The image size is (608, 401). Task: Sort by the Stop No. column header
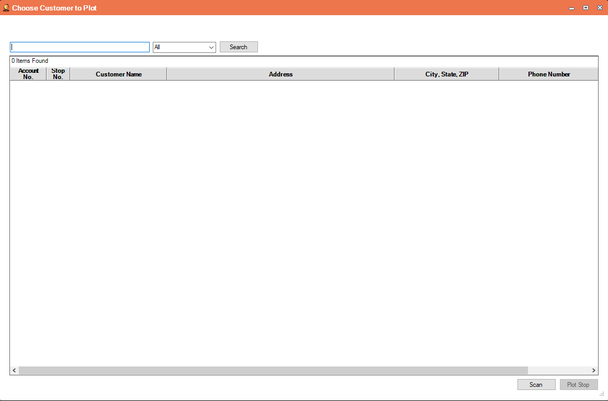[x=58, y=74]
